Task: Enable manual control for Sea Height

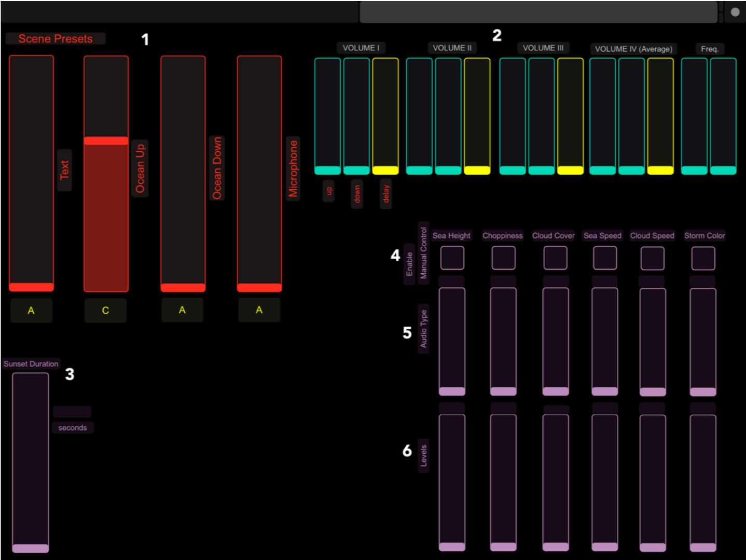Action: coord(452,258)
